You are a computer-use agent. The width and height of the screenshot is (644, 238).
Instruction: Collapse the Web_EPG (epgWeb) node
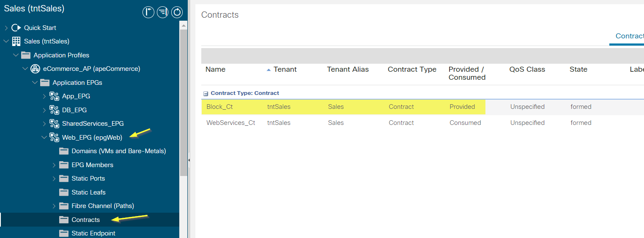click(44, 137)
